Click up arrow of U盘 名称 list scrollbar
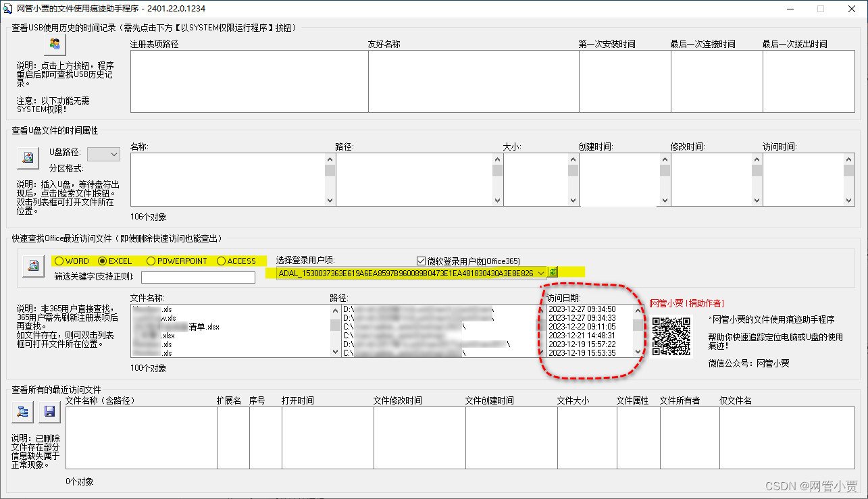The width and height of the screenshot is (868, 499). [330, 159]
